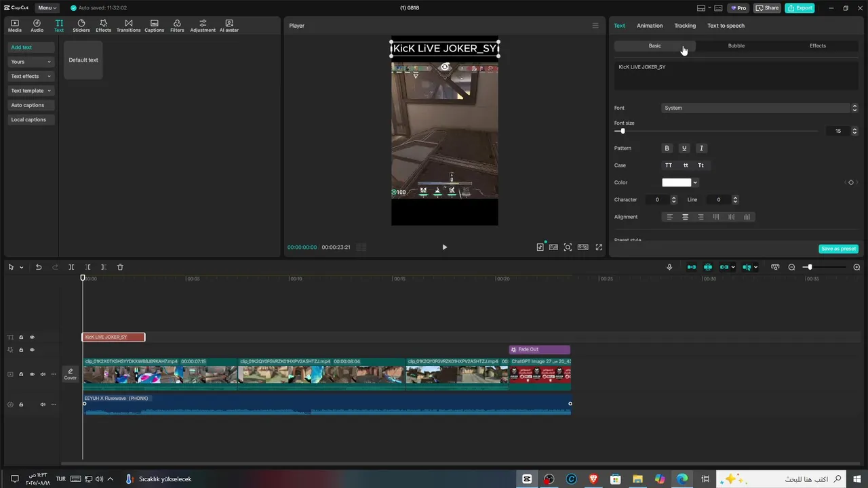Click the Delete right icon
868x488 pixels.
103,267
